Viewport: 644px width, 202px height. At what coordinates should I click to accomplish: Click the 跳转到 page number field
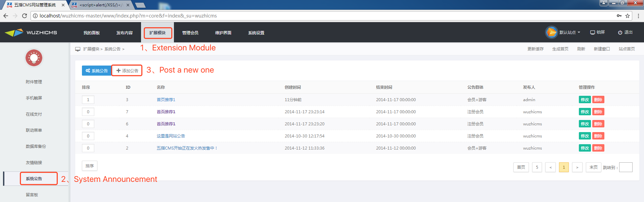tap(626, 167)
